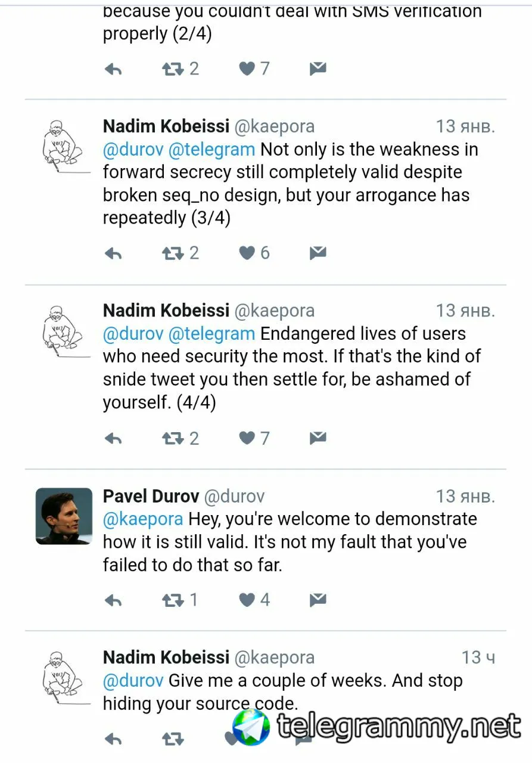The height and width of the screenshot is (763, 532).
Task: Retweet the (4/4) 'Endangered lives' tweet
Action: [173, 439]
